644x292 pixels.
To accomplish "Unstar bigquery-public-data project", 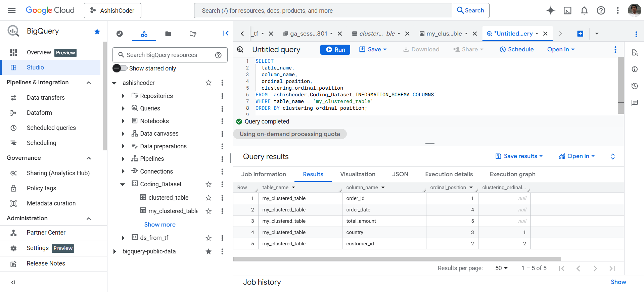I will (209, 251).
